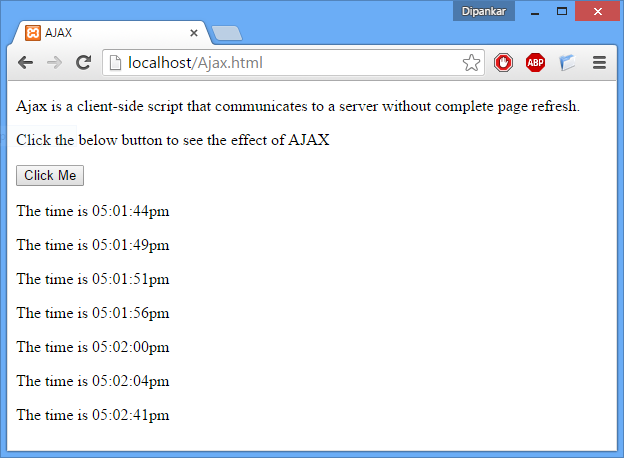Viewport: 624px width, 458px height.
Task: Click the text 'The time is 05:01:44pm'
Action: click(93, 211)
